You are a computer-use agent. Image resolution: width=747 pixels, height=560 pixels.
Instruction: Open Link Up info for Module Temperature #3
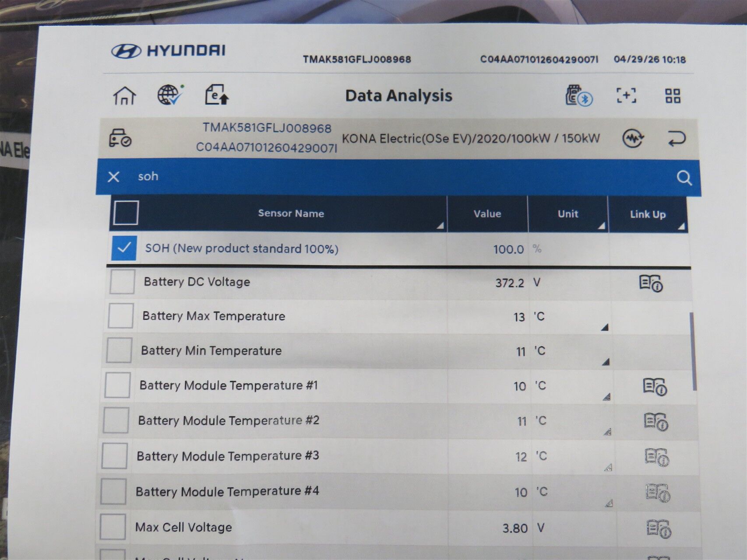[657, 458]
